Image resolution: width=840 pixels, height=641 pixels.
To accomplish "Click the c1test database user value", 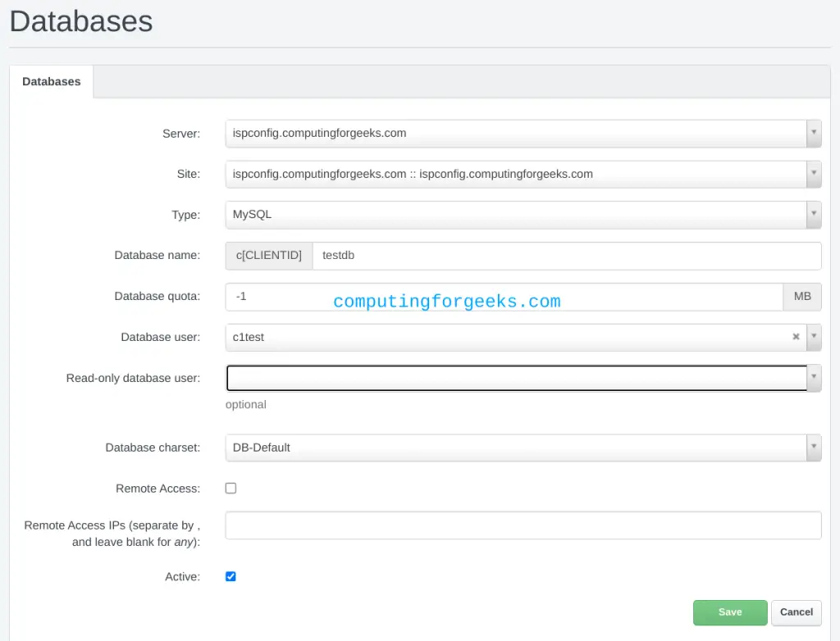I will (x=248, y=338).
